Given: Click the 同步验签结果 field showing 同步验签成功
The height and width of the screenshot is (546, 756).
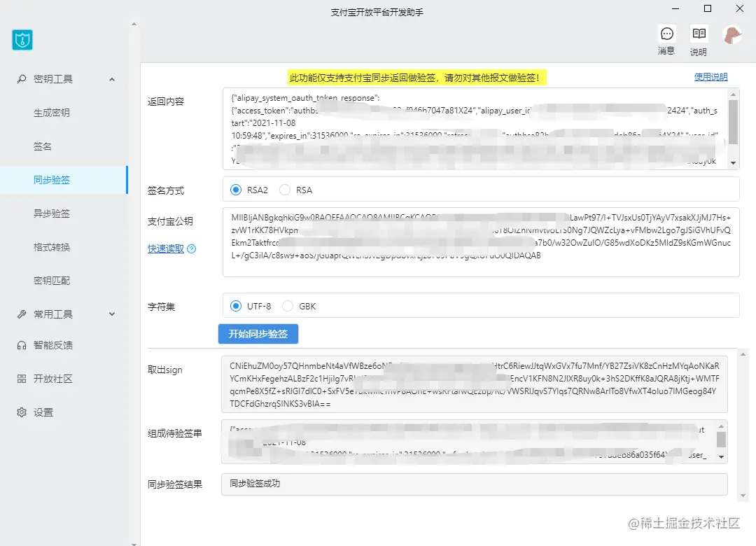Looking at the screenshot, I should (475, 484).
